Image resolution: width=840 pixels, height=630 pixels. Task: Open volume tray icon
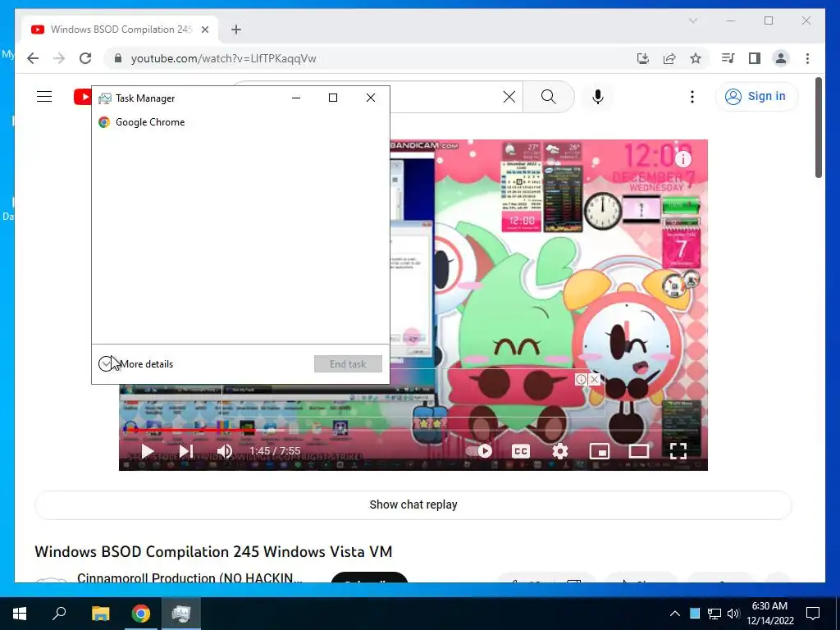(x=733, y=614)
